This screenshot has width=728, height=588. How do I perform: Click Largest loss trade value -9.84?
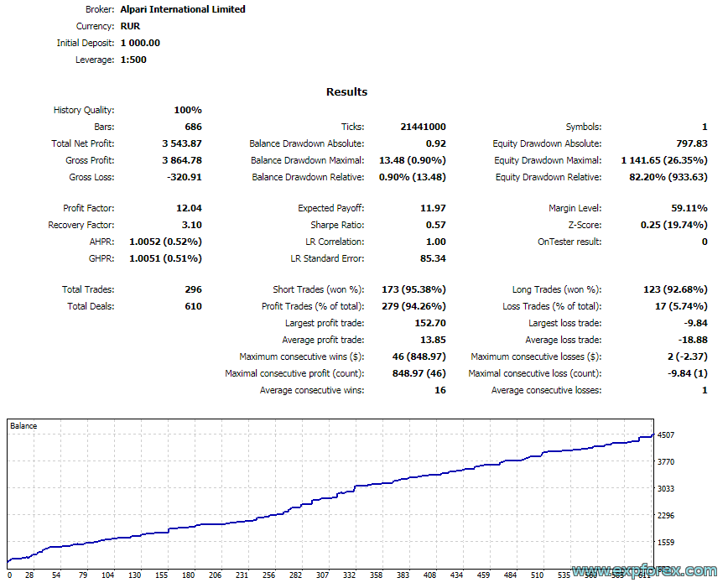point(695,323)
